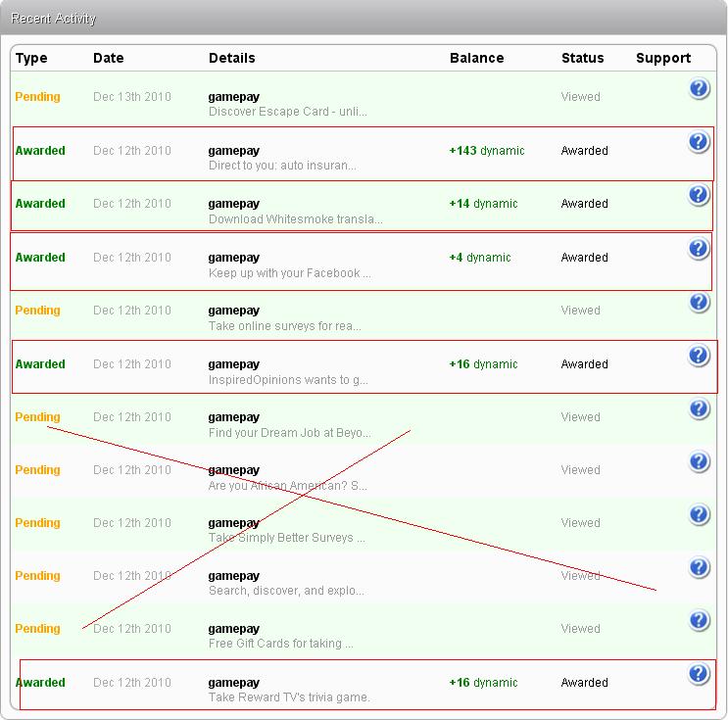This screenshot has height=720, width=728.
Task: Click '+4 dynamic' balance value
Action: click(479, 258)
